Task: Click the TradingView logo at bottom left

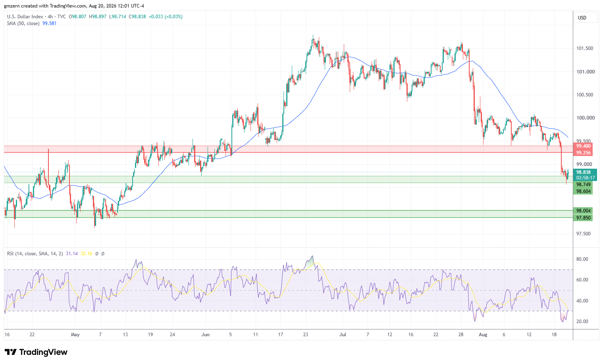Action: point(36,352)
